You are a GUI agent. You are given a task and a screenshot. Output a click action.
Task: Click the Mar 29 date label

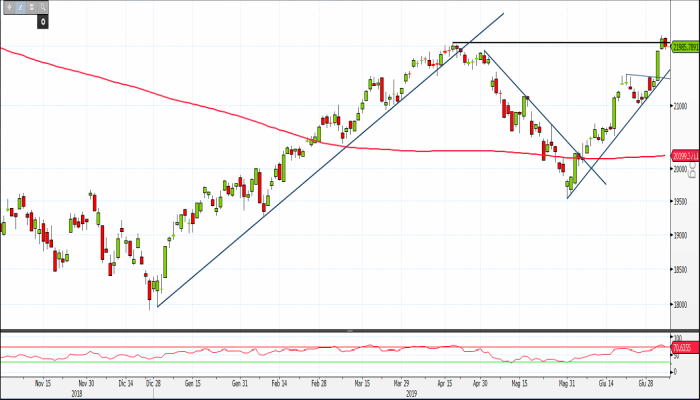401,383
